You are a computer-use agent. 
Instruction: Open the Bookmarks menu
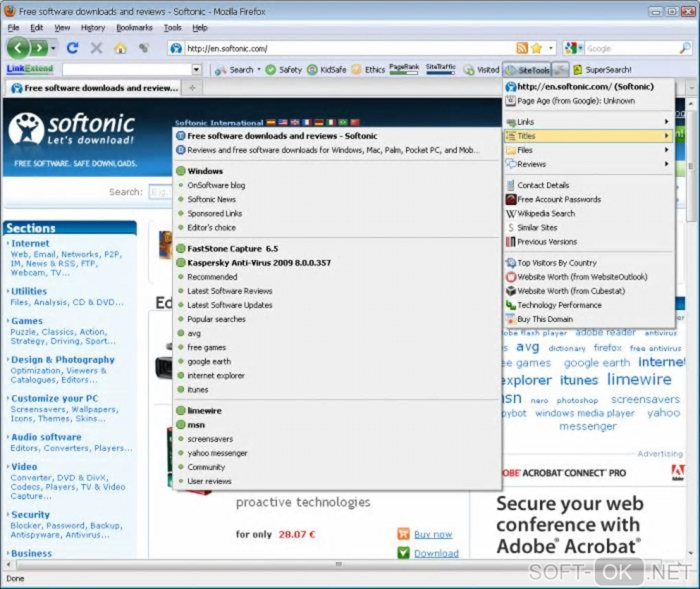pos(135,27)
